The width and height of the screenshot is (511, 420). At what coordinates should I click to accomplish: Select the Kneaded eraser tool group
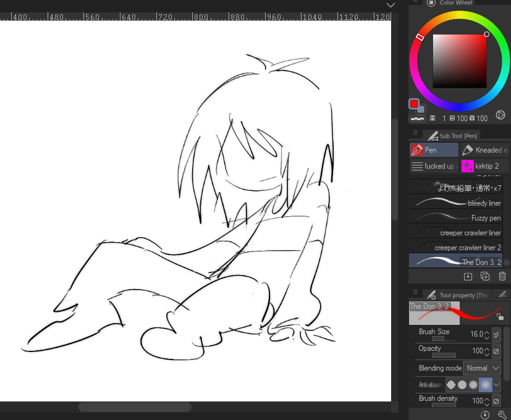484,150
